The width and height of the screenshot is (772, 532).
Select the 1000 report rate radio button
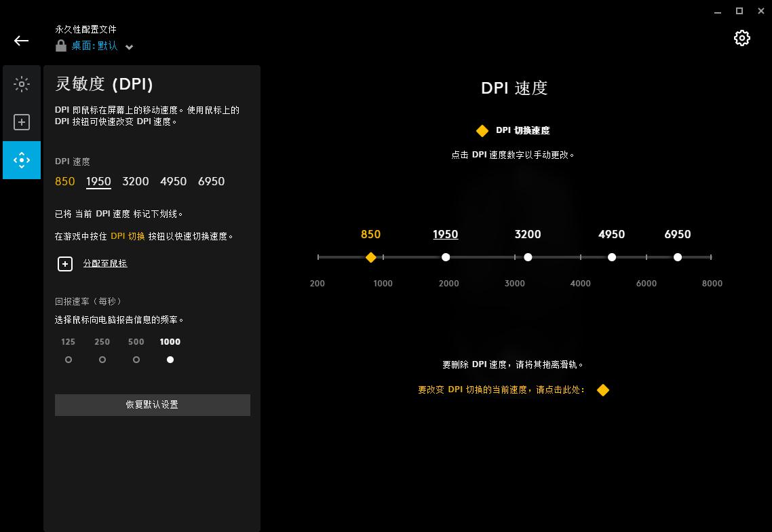tap(170, 360)
